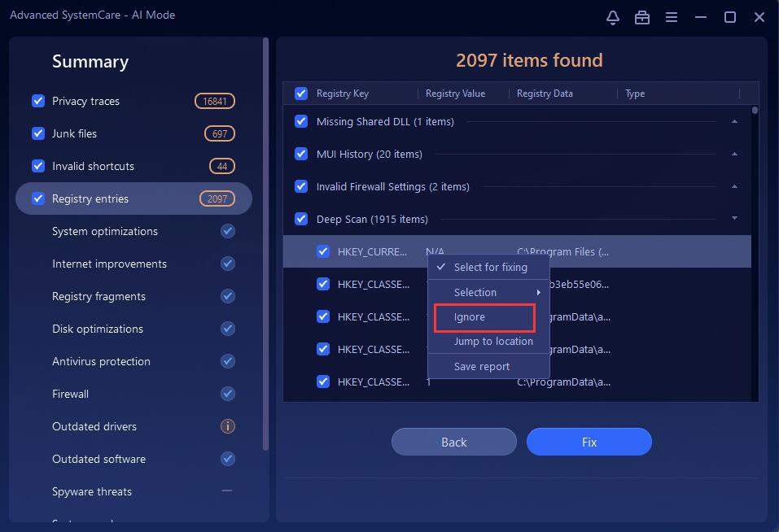Uncheck the Privacy traces checkbox
The image size is (779, 532).
pos(38,101)
